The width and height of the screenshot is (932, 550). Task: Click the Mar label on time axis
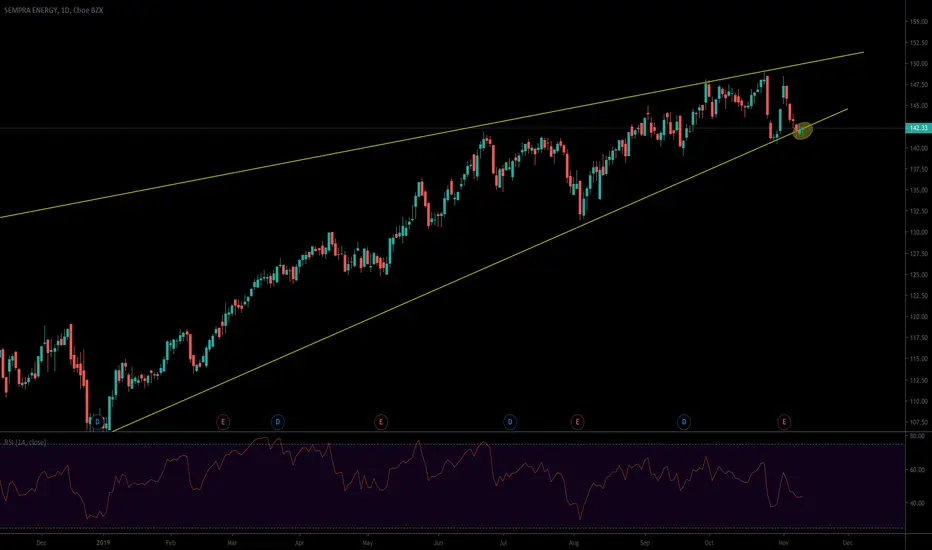pos(232,542)
